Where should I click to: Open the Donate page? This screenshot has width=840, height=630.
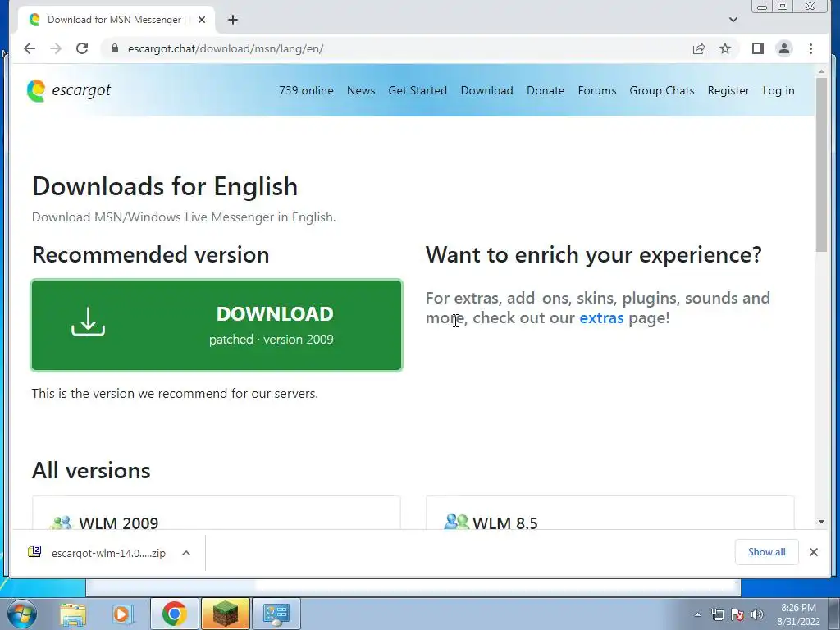click(546, 90)
